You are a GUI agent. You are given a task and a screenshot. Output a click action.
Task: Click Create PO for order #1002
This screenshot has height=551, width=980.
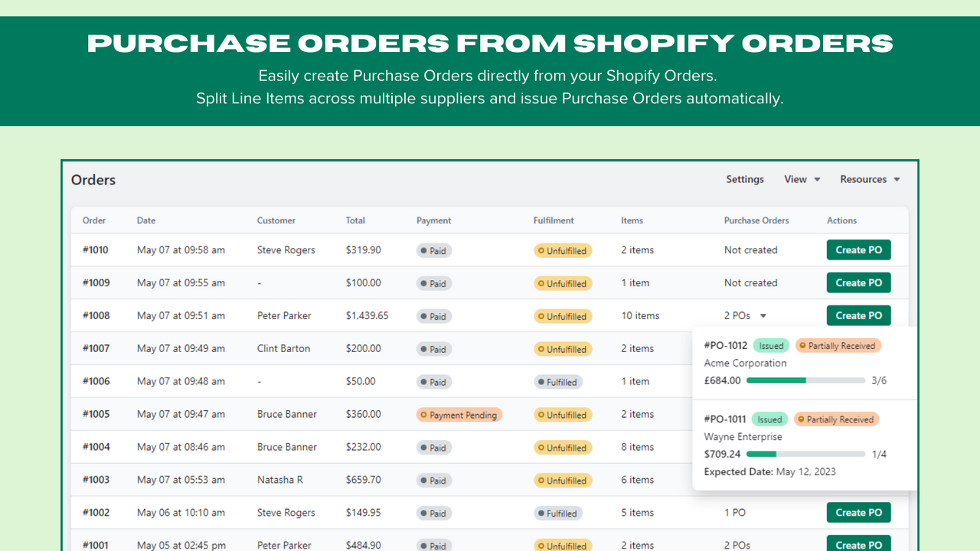click(x=858, y=512)
